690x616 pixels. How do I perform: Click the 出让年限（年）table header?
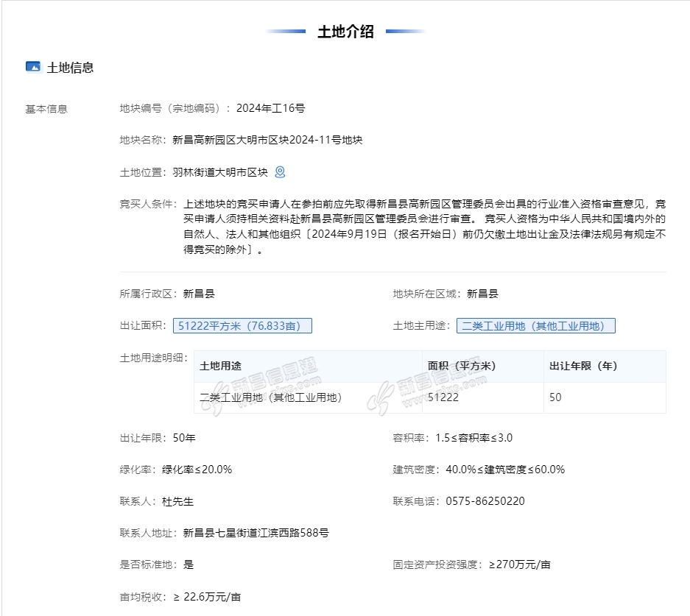coord(583,366)
